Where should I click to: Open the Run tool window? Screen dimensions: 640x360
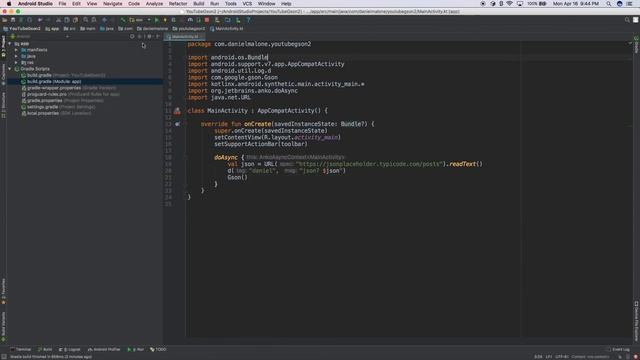[x=136, y=349]
